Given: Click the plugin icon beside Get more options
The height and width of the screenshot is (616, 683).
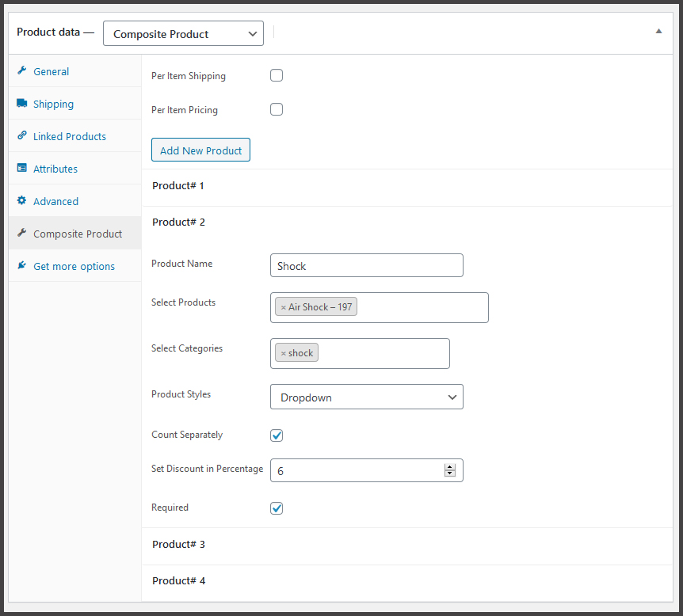Looking at the screenshot, I should [x=21, y=266].
